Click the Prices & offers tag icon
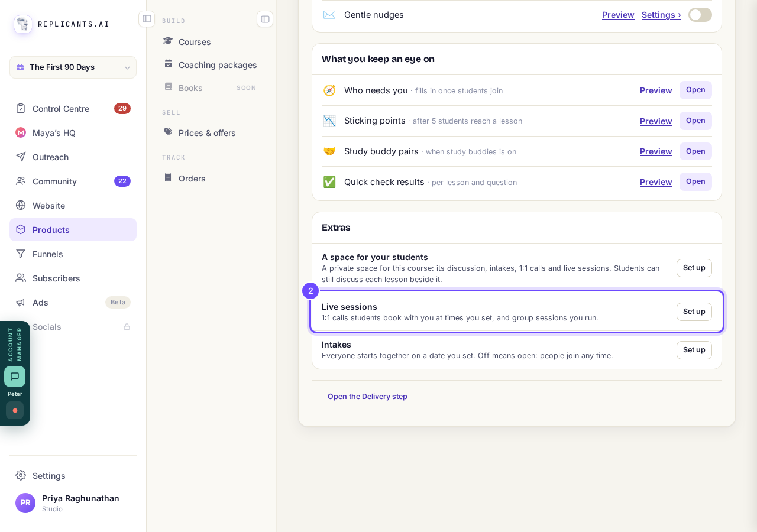The height and width of the screenshot is (532, 757). pyautogui.click(x=168, y=132)
